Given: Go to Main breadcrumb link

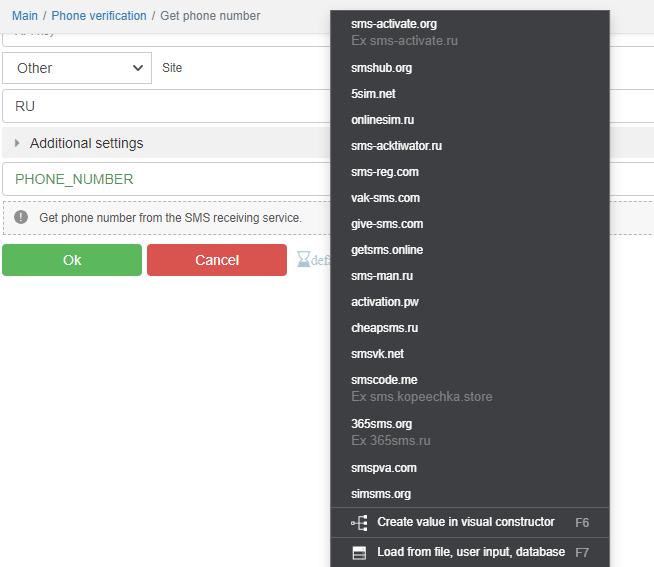Looking at the screenshot, I should [x=25, y=16].
